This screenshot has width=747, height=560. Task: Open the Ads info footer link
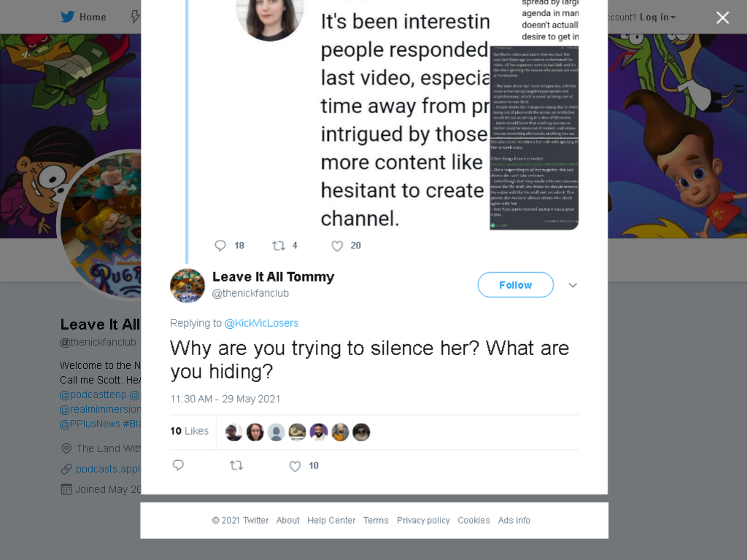pos(514,521)
